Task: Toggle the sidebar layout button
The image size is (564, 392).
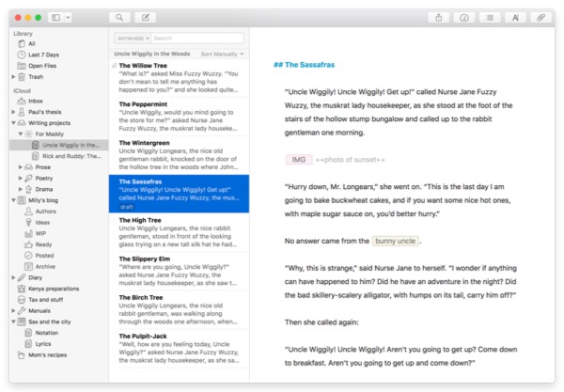Action: 55,17
